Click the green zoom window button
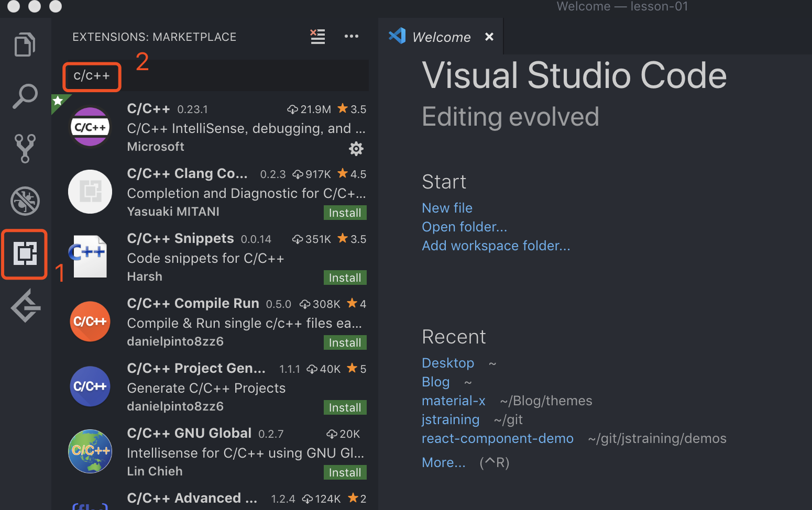Viewport: 812px width, 510px height. click(55, 6)
